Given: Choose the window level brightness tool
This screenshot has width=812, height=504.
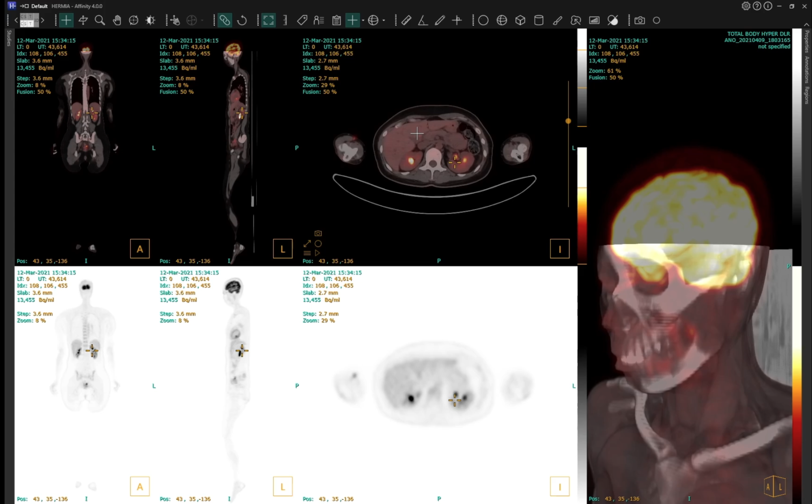Looking at the screenshot, I should [151, 21].
